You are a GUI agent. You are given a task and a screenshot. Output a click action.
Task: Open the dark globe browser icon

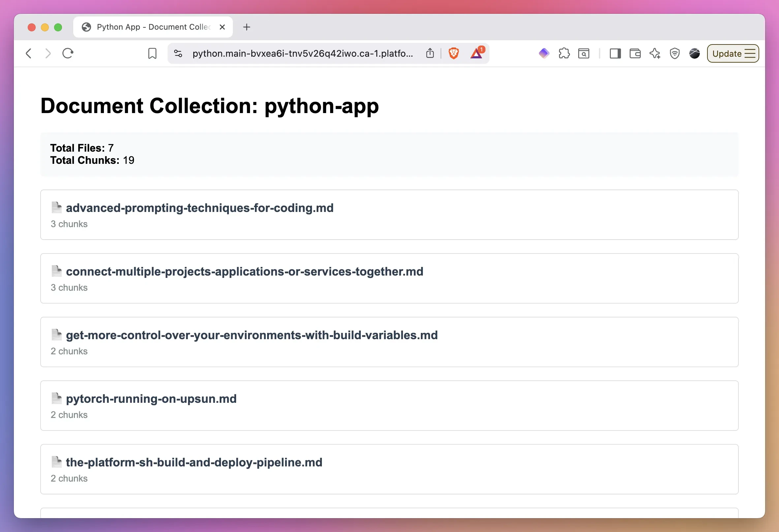pos(694,53)
